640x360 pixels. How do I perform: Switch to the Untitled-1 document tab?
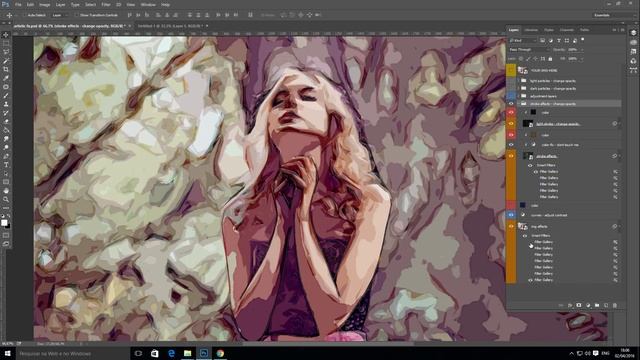click(x=169, y=26)
